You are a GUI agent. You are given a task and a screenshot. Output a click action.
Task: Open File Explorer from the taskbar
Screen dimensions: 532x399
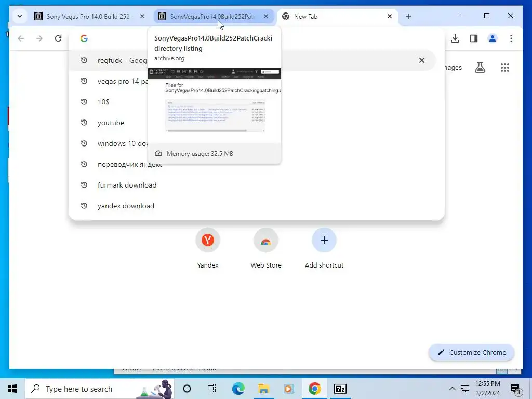[x=263, y=389]
